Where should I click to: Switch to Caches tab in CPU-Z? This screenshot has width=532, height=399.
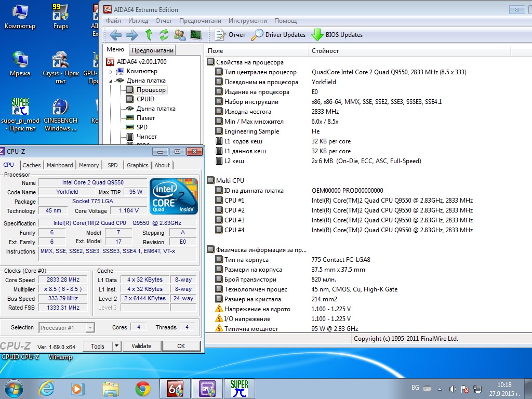(32, 165)
